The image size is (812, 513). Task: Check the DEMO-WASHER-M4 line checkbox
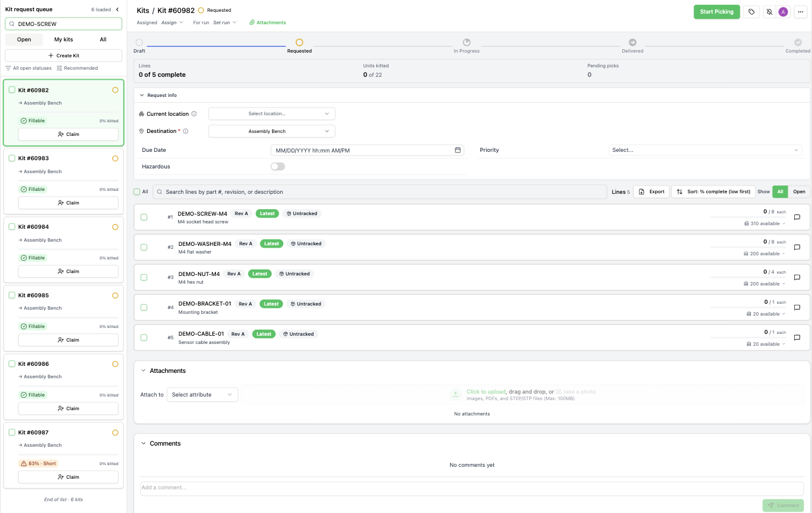point(144,247)
